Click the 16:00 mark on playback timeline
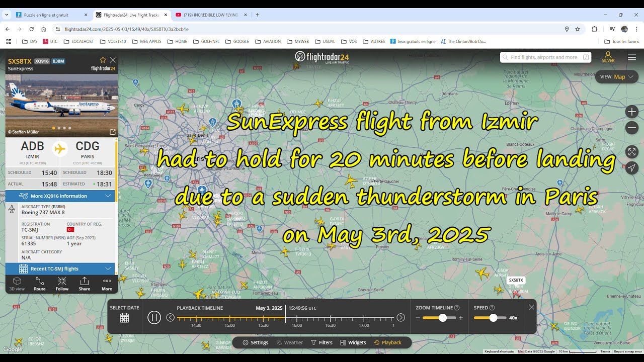 click(x=297, y=325)
